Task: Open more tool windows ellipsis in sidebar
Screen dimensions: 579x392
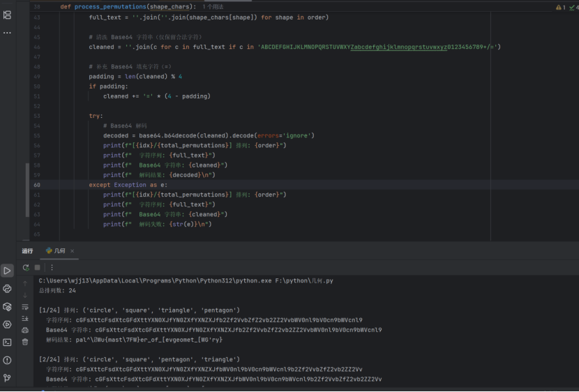Action: coord(7,33)
